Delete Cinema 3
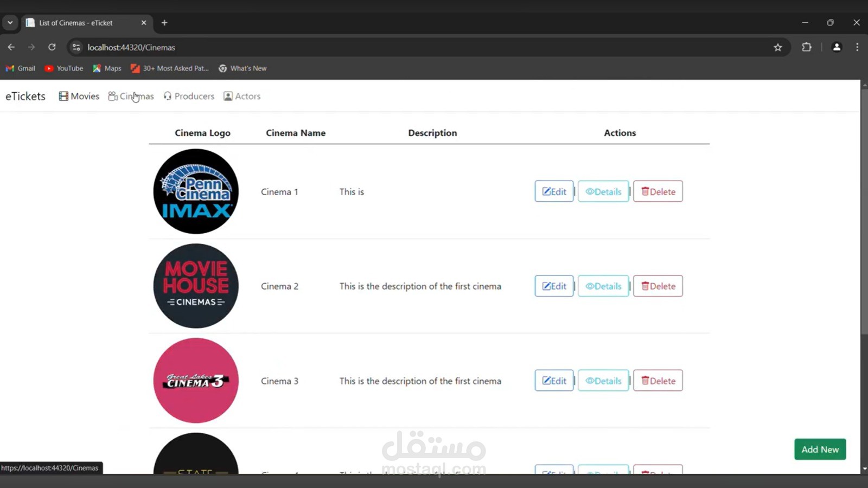This screenshot has width=868, height=488. tap(658, 381)
